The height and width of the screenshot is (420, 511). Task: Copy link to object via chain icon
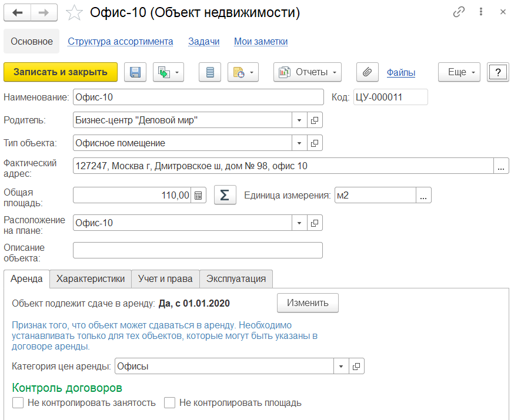pos(459,12)
